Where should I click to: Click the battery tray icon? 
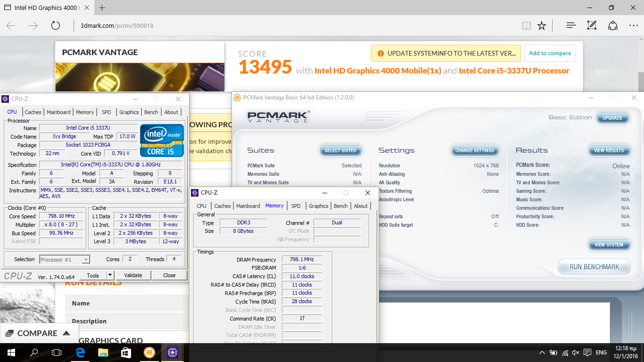tap(553, 353)
